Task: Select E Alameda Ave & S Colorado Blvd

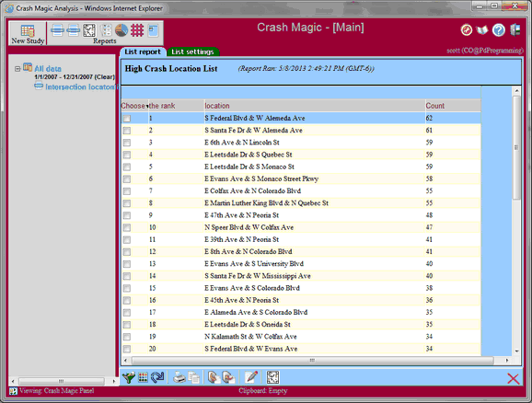Action: pyautogui.click(x=301, y=313)
